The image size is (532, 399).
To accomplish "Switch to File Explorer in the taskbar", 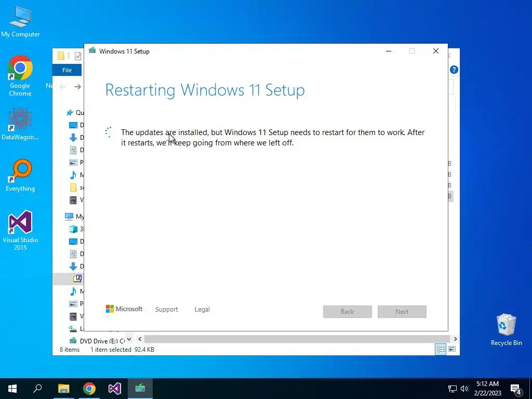I will [x=63, y=389].
